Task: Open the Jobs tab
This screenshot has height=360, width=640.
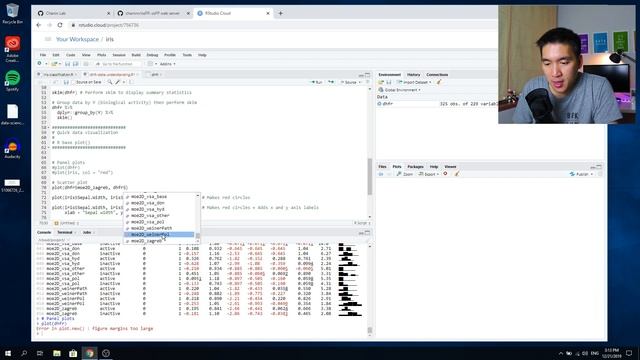Action: click(x=87, y=232)
